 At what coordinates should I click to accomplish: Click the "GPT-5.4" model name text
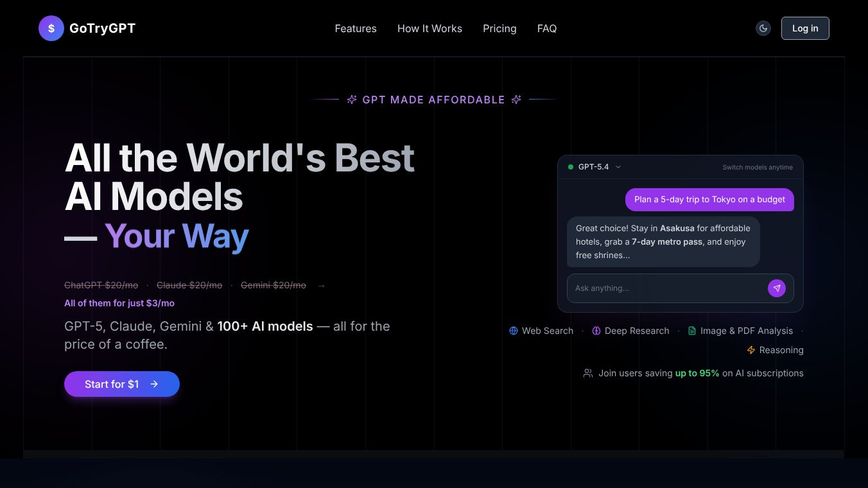[x=594, y=167]
